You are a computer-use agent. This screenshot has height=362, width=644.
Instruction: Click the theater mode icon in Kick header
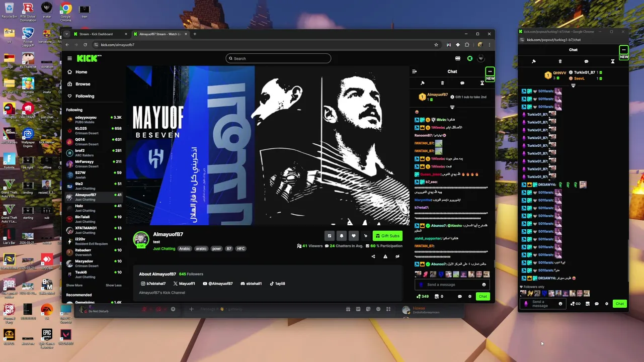(x=457, y=58)
